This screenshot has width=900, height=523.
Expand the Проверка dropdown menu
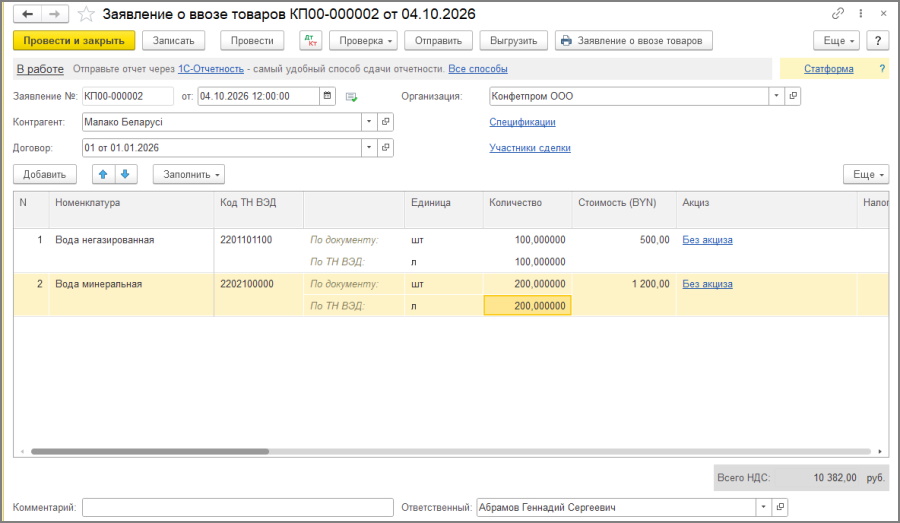pyautogui.click(x=365, y=41)
